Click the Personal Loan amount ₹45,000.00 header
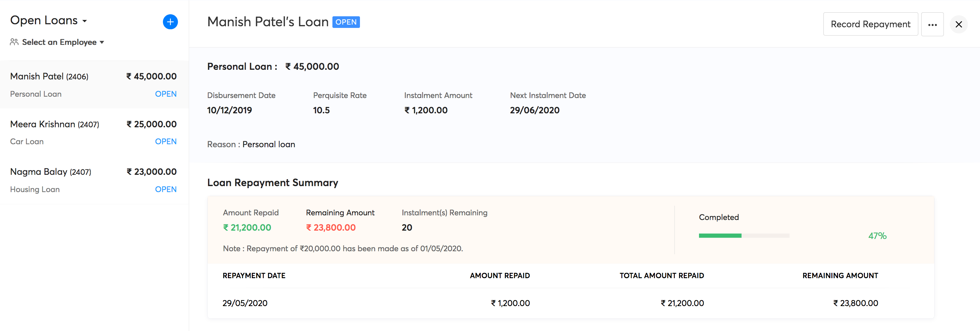The image size is (980, 331). [312, 66]
